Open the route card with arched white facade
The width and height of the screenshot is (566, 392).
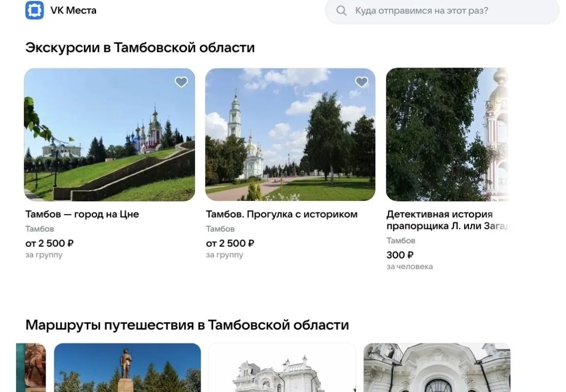pos(437,367)
